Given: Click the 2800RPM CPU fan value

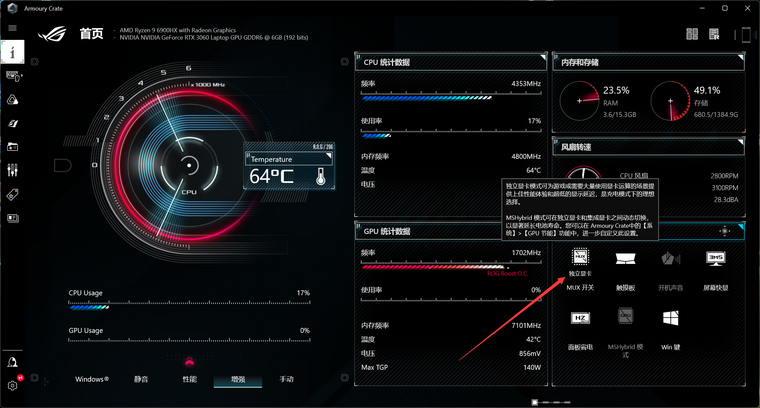Looking at the screenshot, I should (724, 176).
